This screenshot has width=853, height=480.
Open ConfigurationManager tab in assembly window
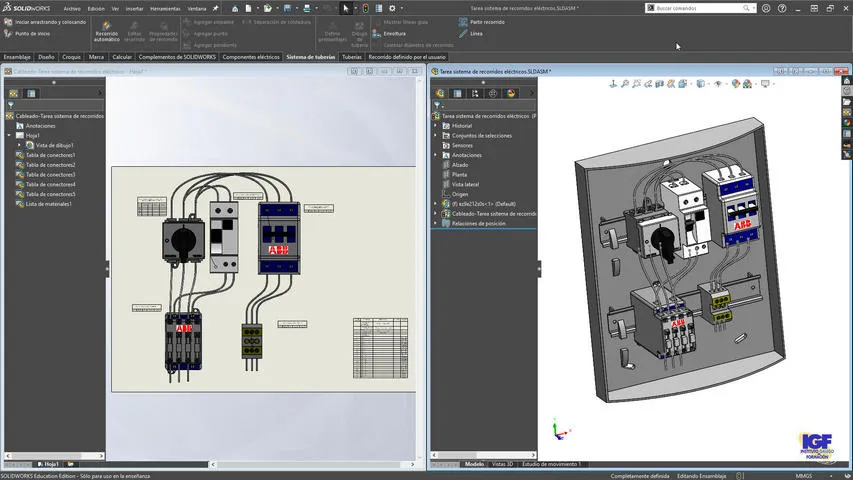coord(475,94)
